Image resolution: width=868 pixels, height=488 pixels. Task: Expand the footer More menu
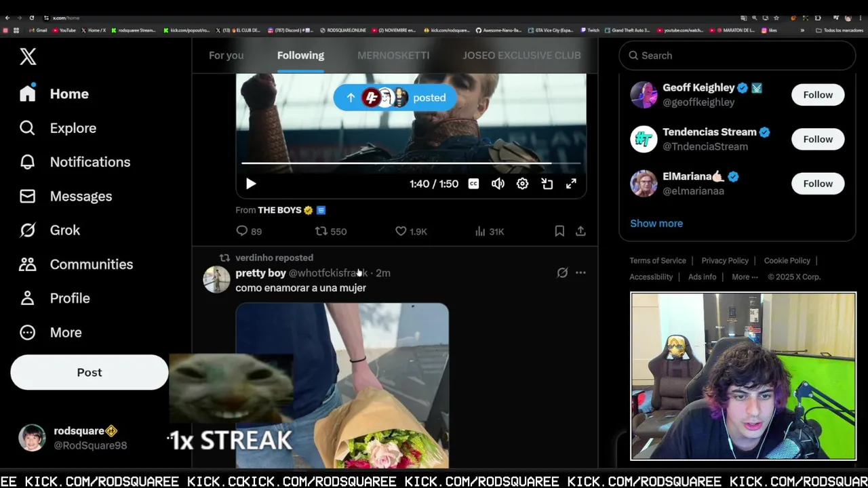coord(745,277)
